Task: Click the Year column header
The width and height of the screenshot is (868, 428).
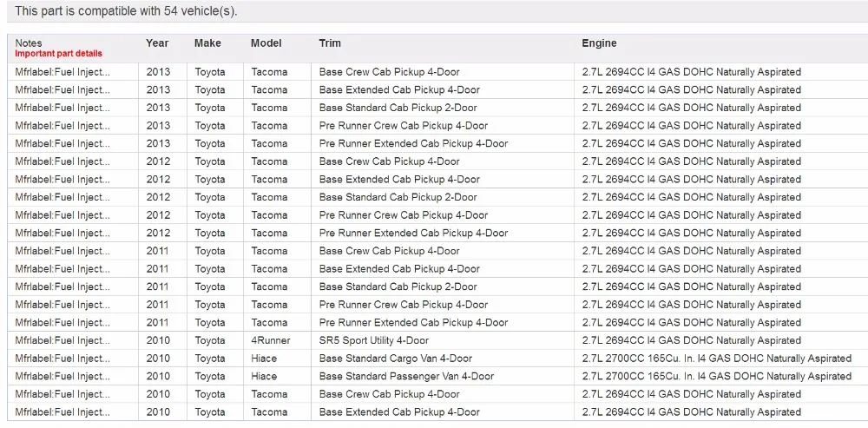Action: 157,43
